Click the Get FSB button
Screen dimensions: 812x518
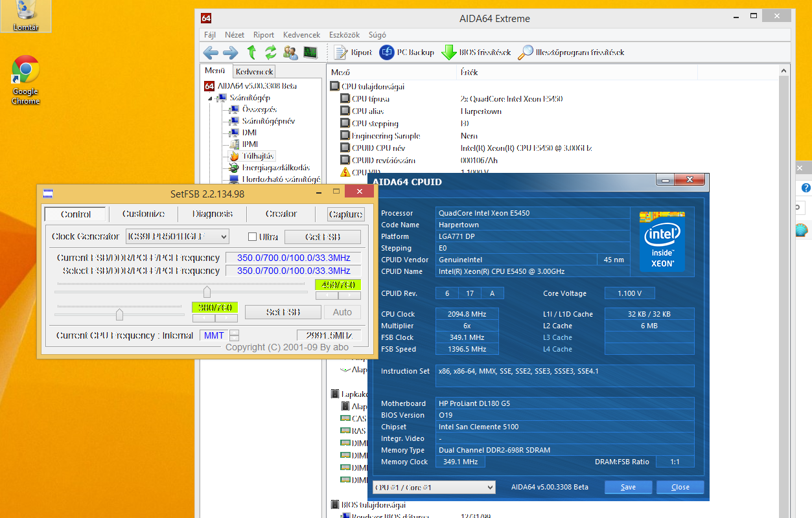323,237
